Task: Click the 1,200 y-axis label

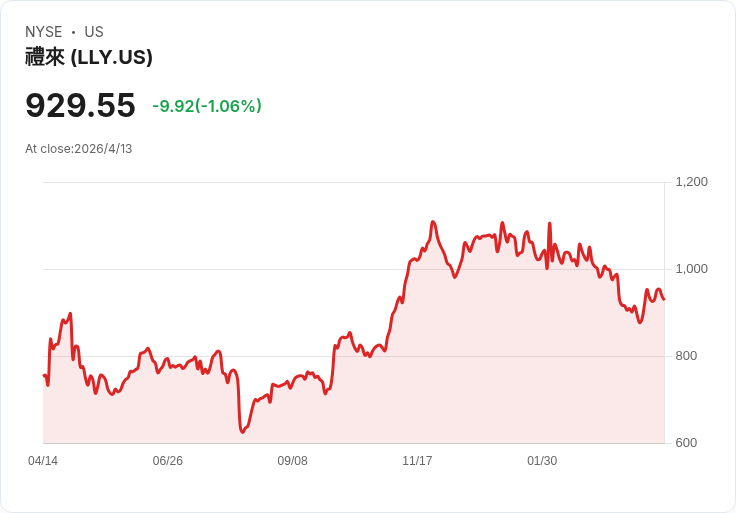Action: [x=691, y=182]
